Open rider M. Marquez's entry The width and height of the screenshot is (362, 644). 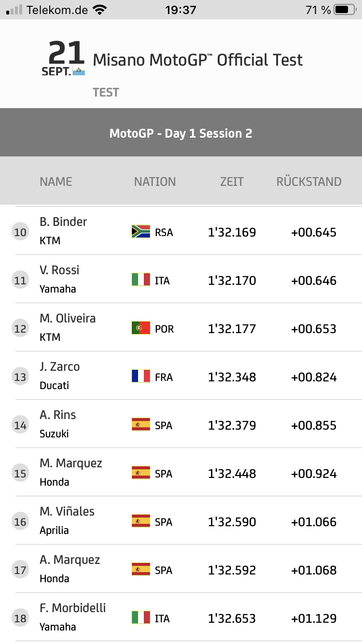coord(71,463)
